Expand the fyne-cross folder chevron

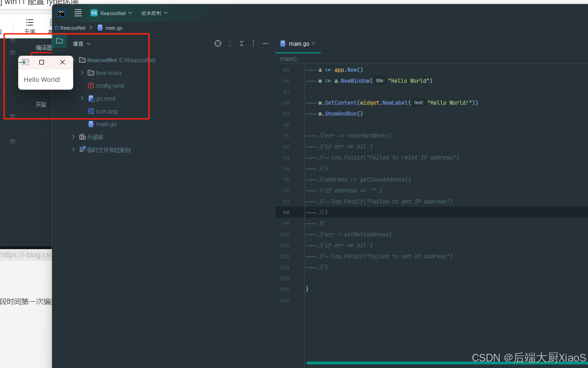[82, 73]
